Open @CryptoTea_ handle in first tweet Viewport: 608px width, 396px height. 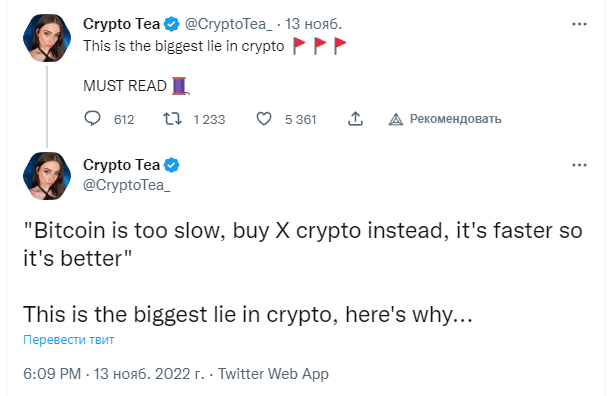click(x=229, y=24)
